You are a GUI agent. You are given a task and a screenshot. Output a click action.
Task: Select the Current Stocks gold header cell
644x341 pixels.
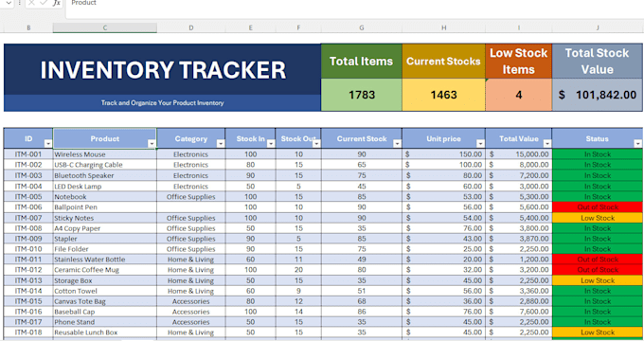[443, 62]
